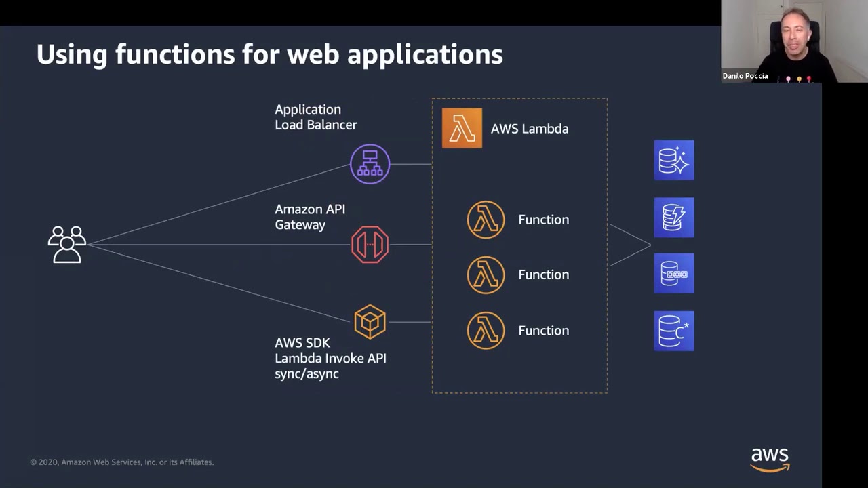Click the database icon with C star
Screen dimensions: 868x488
point(674,331)
